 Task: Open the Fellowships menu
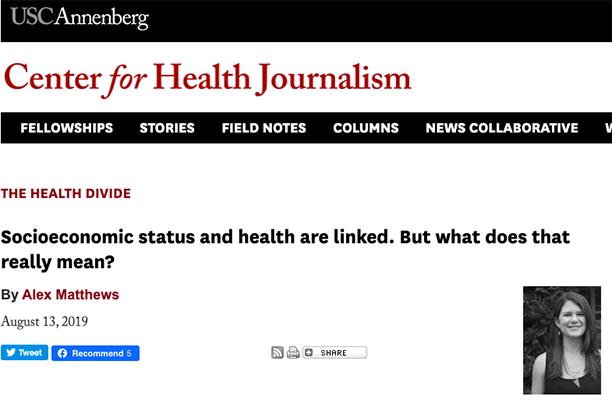pyautogui.click(x=66, y=128)
